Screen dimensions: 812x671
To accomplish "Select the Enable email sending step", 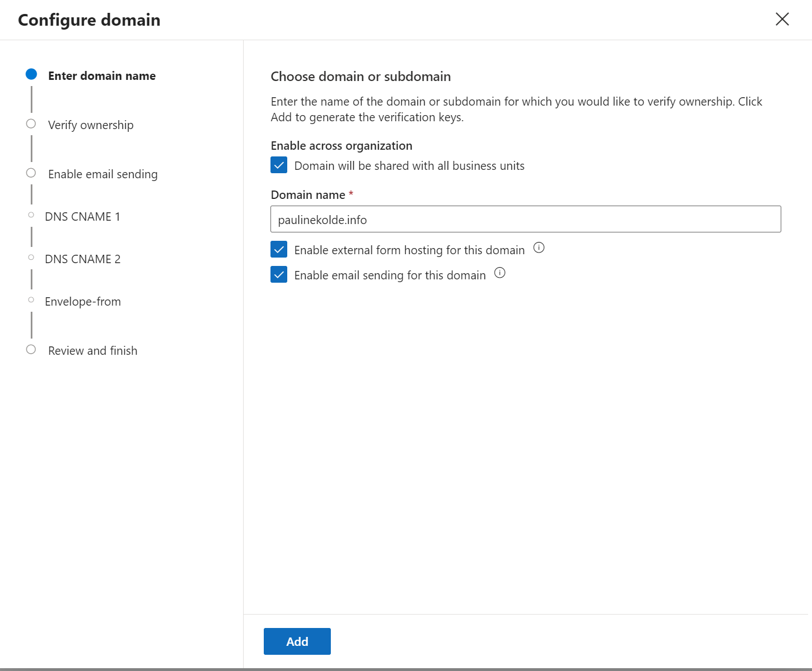I will coord(103,174).
